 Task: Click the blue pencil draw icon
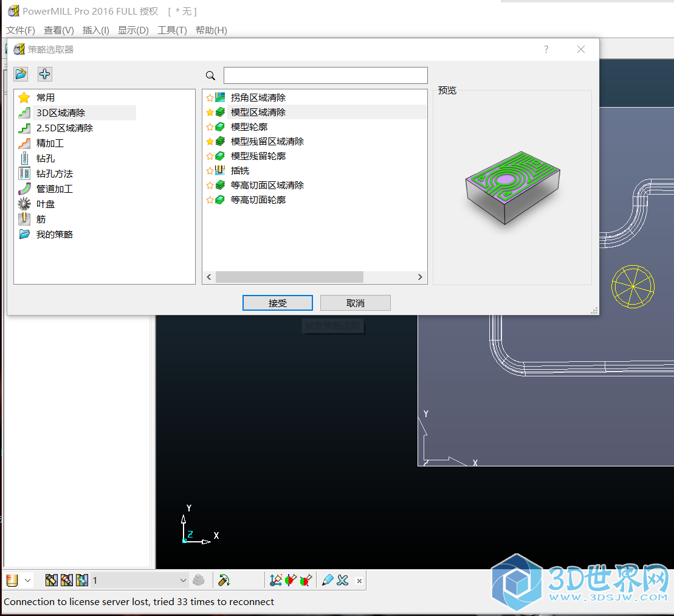328,580
